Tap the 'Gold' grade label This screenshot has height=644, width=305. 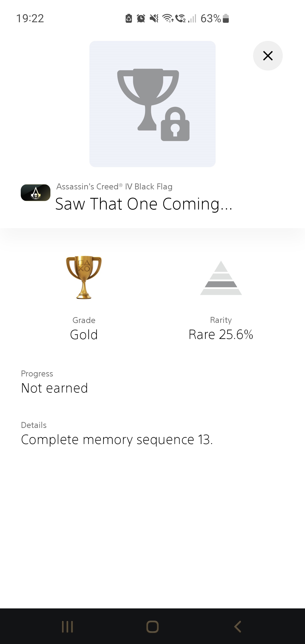coord(84,334)
